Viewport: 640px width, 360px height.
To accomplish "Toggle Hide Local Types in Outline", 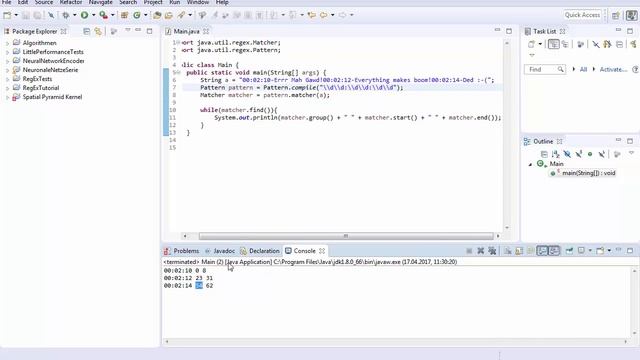I will (x=601, y=154).
